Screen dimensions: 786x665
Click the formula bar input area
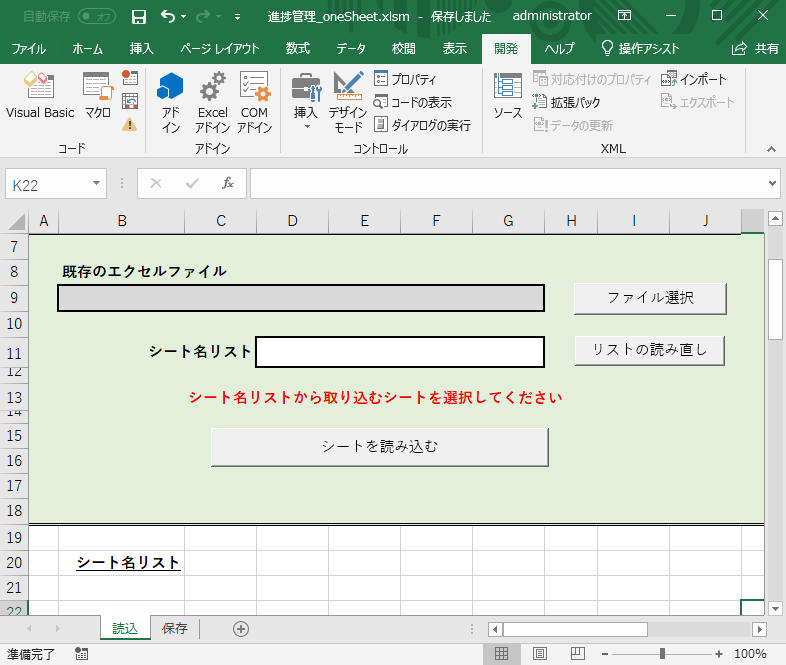click(507, 183)
